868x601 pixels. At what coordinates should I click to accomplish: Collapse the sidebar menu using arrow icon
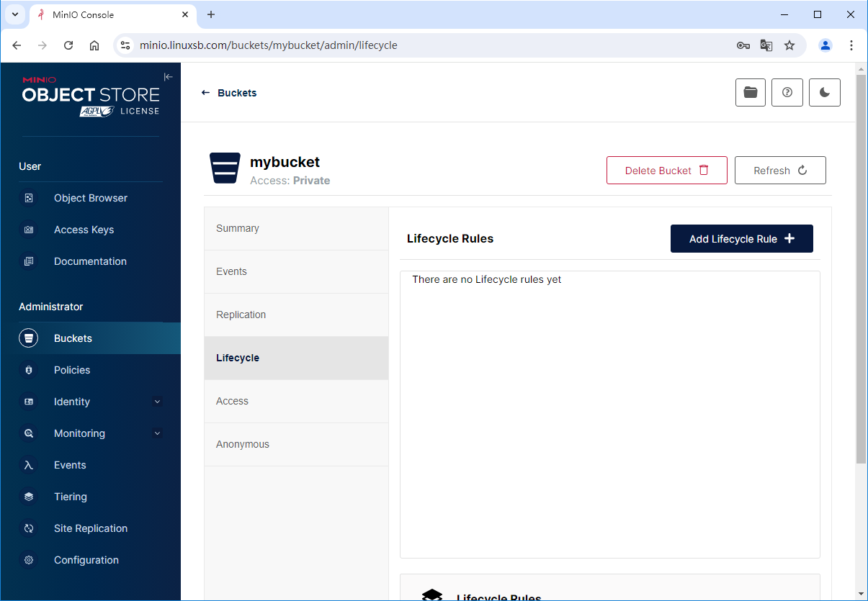pos(169,77)
